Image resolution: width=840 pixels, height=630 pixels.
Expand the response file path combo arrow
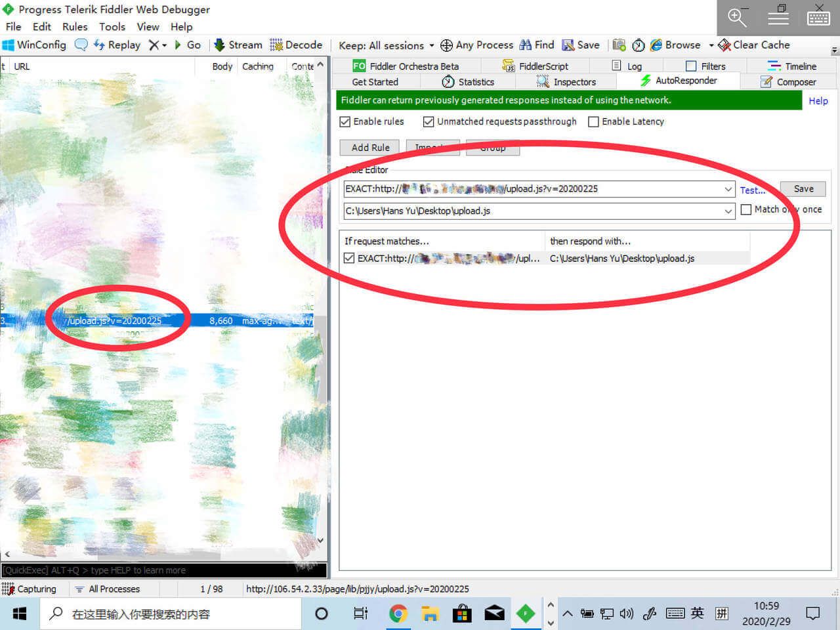click(x=728, y=211)
